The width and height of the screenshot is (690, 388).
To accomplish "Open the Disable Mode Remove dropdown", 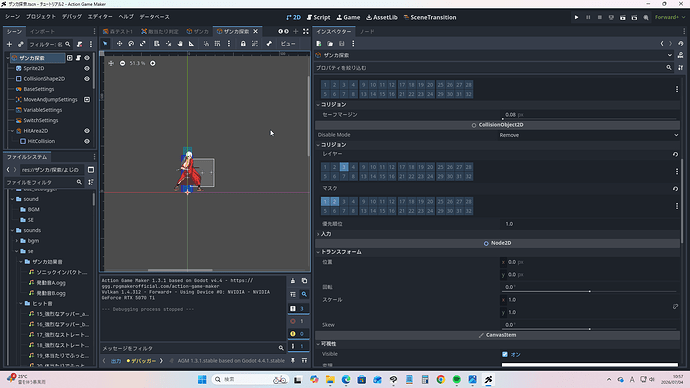I will 589,135.
